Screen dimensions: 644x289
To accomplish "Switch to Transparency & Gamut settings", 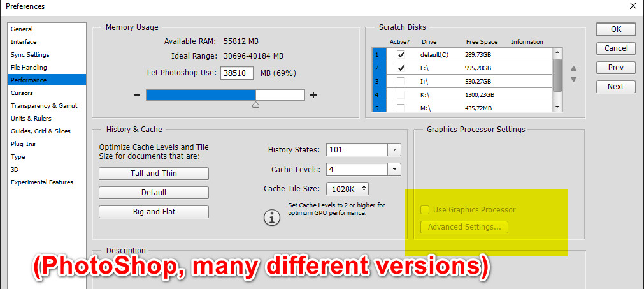I will coord(44,106).
